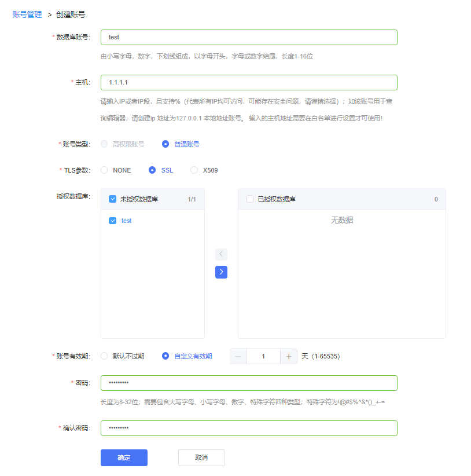Toggle the 未授权数据库 select-all checkbox
The width and height of the screenshot is (471, 476).
pyautogui.click(x=113, y=199)
